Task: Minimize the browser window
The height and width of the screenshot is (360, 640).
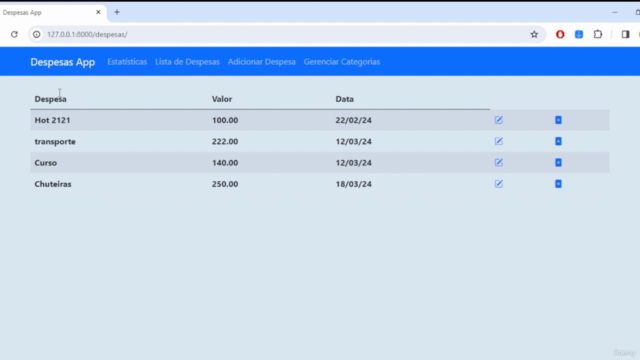Action: tap(615, 12)
